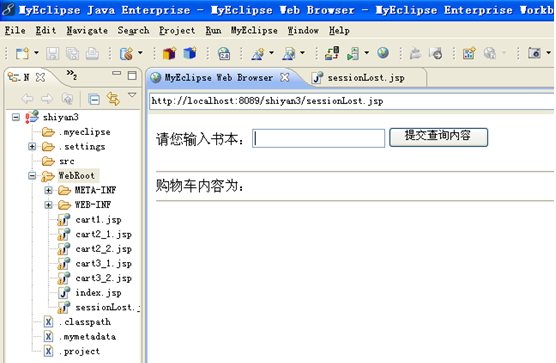Click the new table/chart toolbar icon
Screen dimensions: 556x363
coord(469,54)
